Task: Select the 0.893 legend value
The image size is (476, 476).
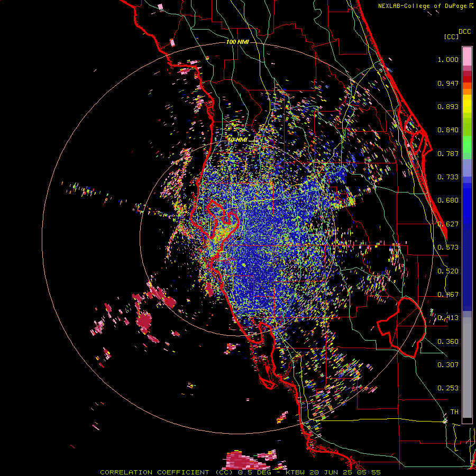Action: click(448, 106)
